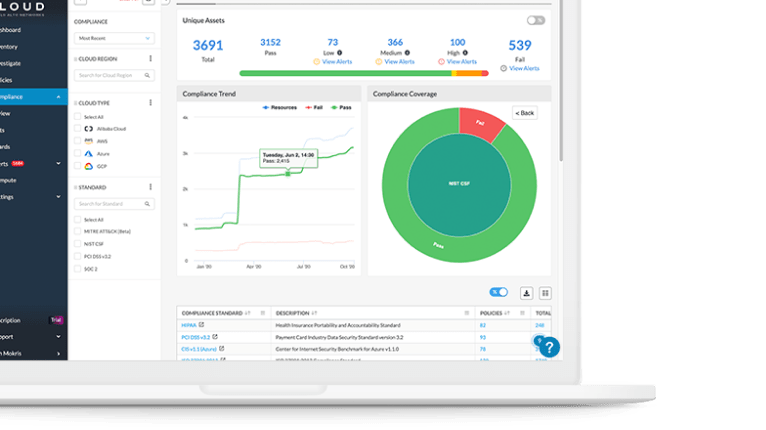Open the Standard section three-dot menu
This screenshot has height=430, width=766.
[x=150, y=187]
